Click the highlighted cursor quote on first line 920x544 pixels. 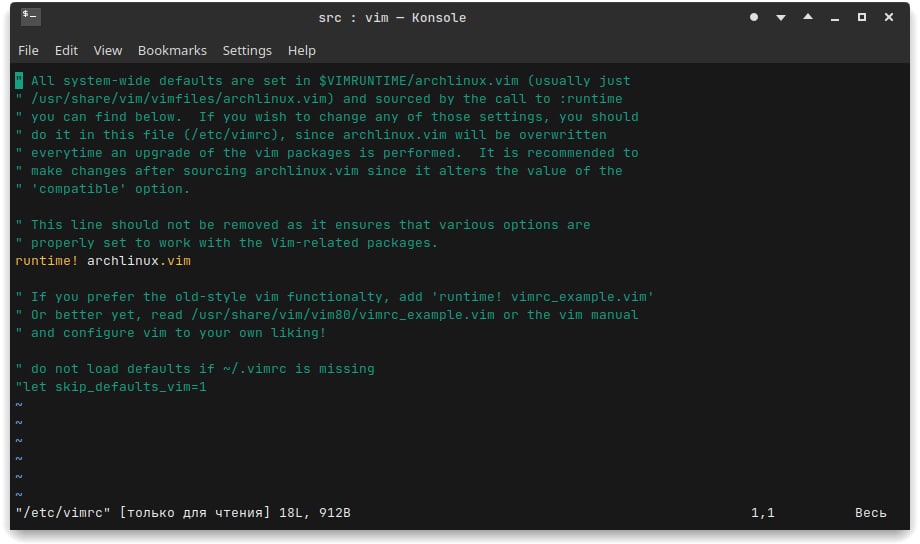pyautogui.click(x=19, y=80)
